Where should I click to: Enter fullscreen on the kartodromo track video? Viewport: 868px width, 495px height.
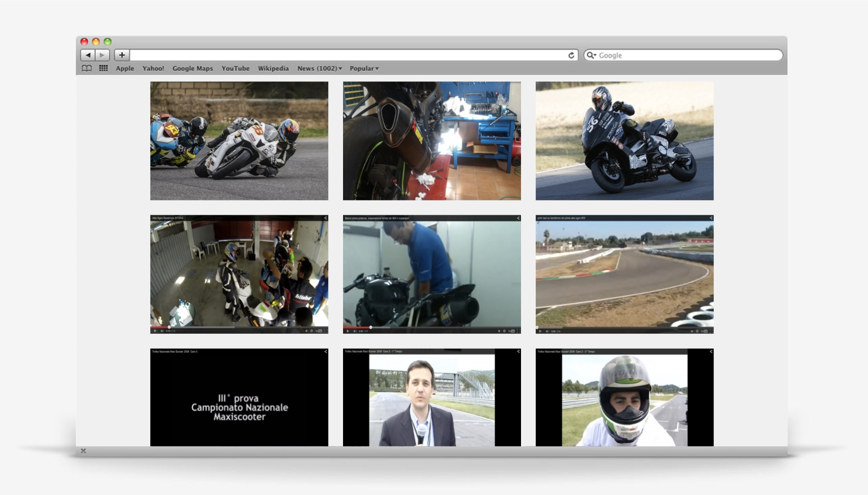pyautogui.click(x=711, y=331)
